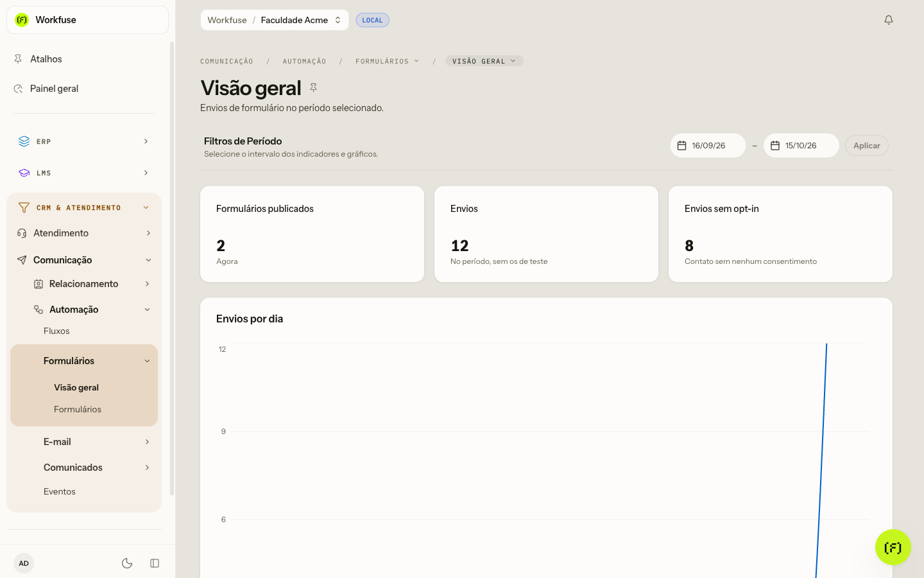Click the Aplicar button
Screen dimensions: 924x578
(x=867, y=146)
